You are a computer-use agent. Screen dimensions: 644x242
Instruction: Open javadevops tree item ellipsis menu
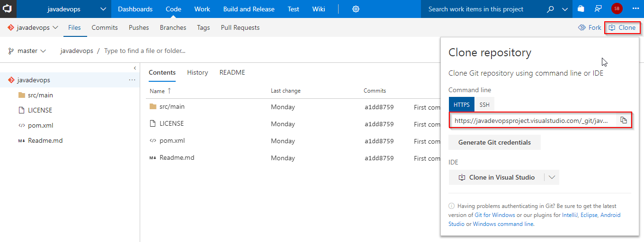coord(132,80)
